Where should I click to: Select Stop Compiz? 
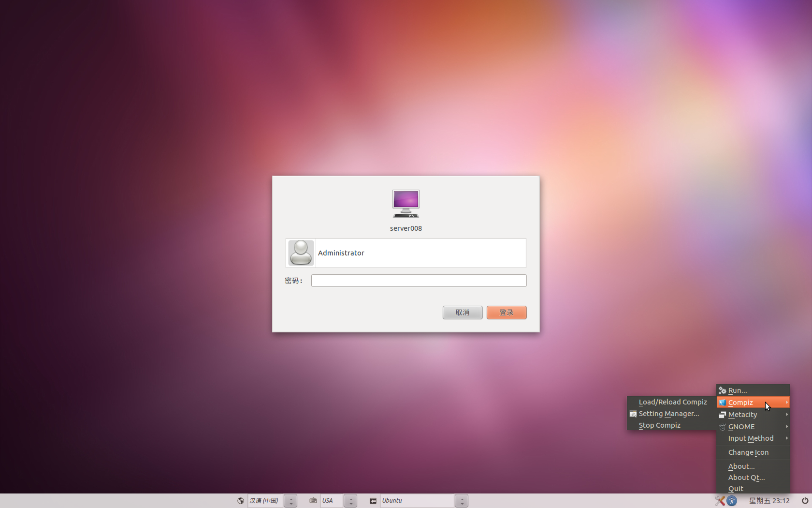672,425
